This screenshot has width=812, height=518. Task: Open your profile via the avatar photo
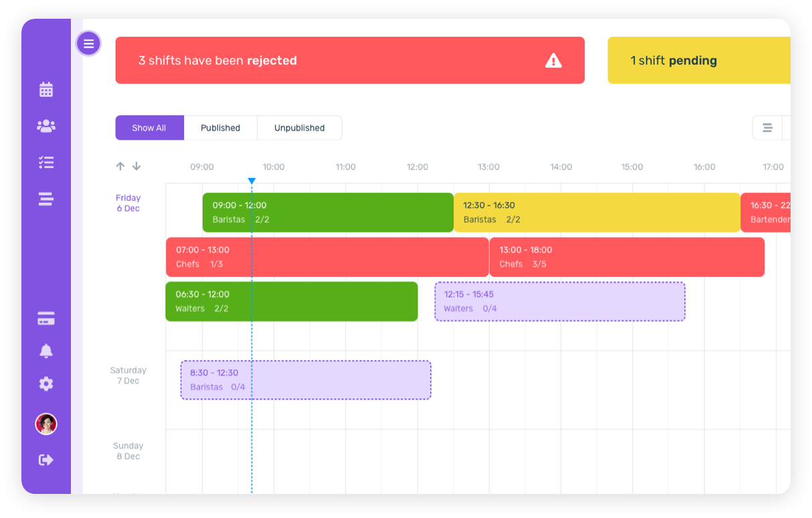pos(45,424)
